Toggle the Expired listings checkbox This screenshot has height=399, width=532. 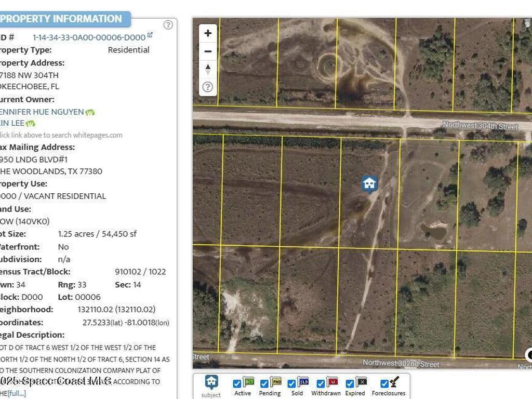pos(350,383)
